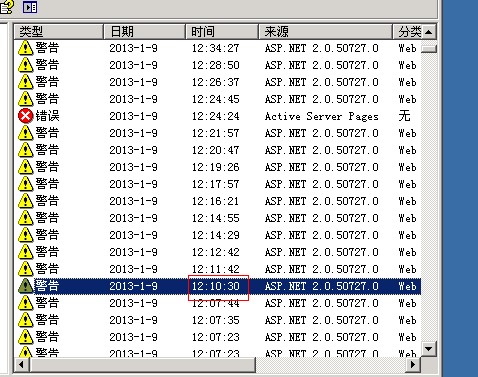The height and width of the screenshot is (377, 478).
Task: Select time cell 12:07:35
Action: [x=216, y=320]
